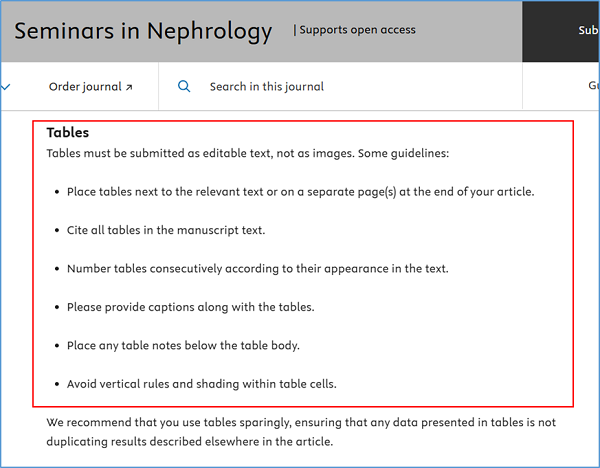Click 'Please provide captions along with the tables.'

click(191, 307)
